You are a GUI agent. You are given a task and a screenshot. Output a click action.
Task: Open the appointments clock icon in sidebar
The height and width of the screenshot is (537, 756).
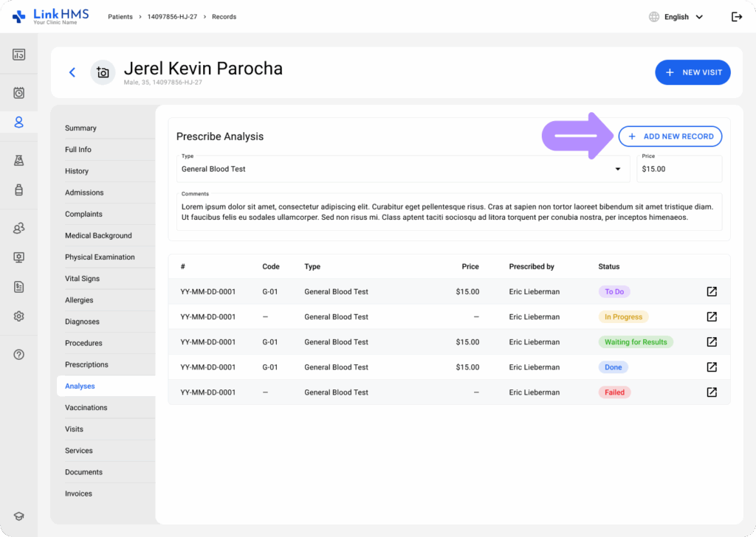(18, 92)
